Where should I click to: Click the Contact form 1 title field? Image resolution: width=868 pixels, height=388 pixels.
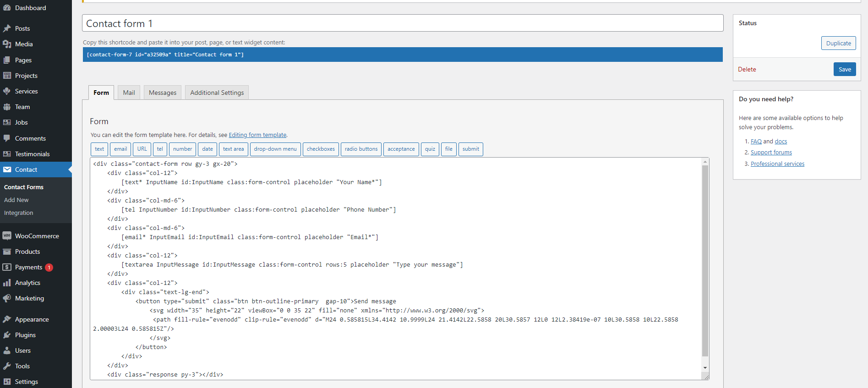point(403,23)
